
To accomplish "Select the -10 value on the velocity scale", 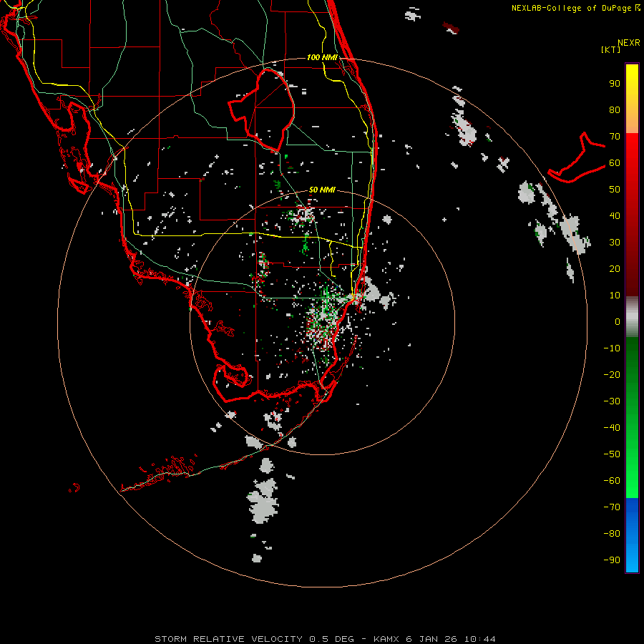I will [612, 348].
